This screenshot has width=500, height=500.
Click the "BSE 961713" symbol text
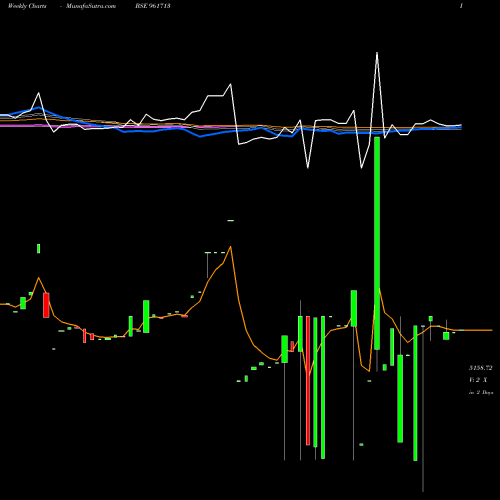(x=153, y=6)
